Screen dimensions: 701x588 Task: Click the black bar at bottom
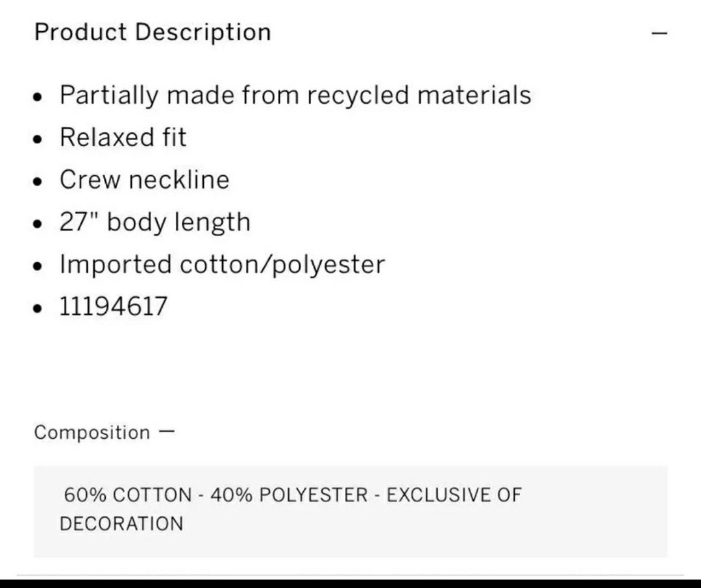[350, 583]
